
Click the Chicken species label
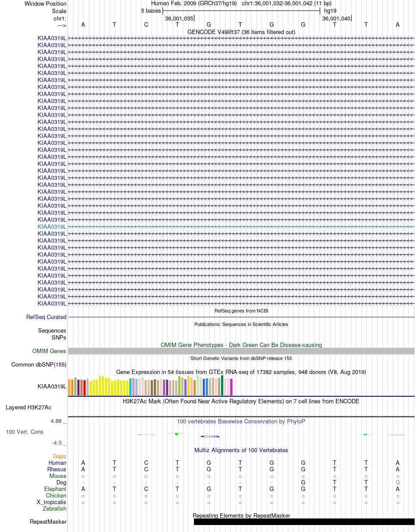[x=56, y=495]
